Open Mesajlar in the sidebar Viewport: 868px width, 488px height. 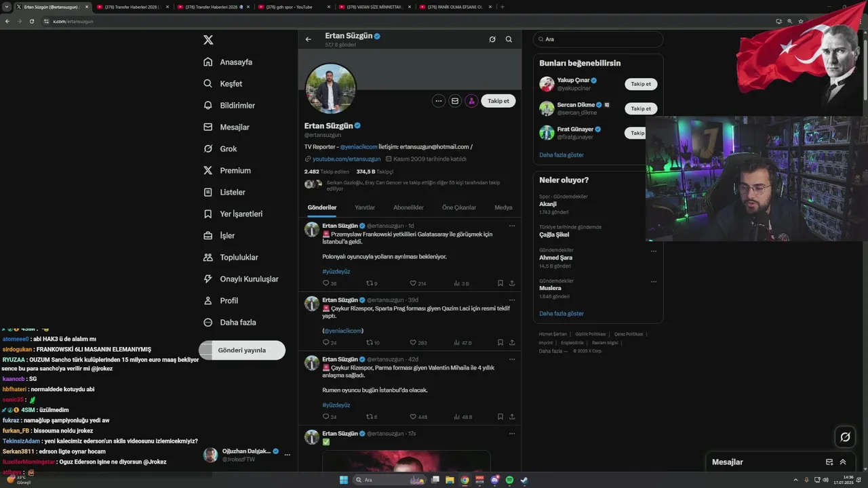pos(226,127)
